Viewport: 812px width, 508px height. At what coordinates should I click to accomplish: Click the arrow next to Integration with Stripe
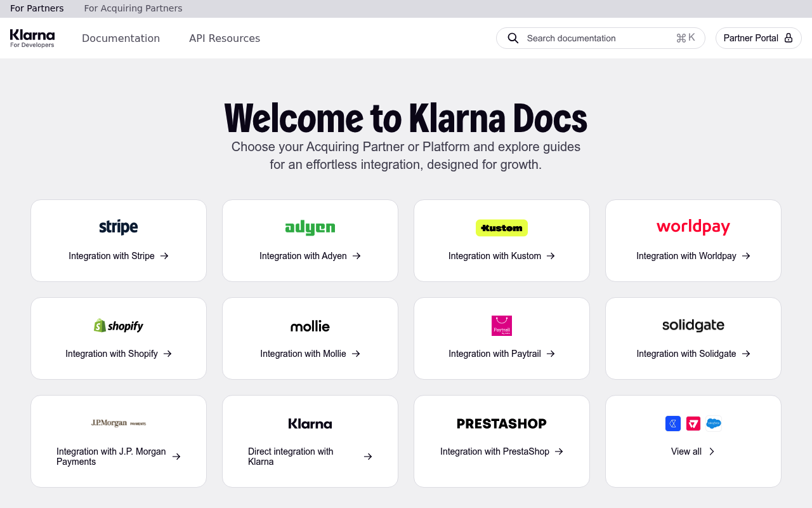point(164,256)
